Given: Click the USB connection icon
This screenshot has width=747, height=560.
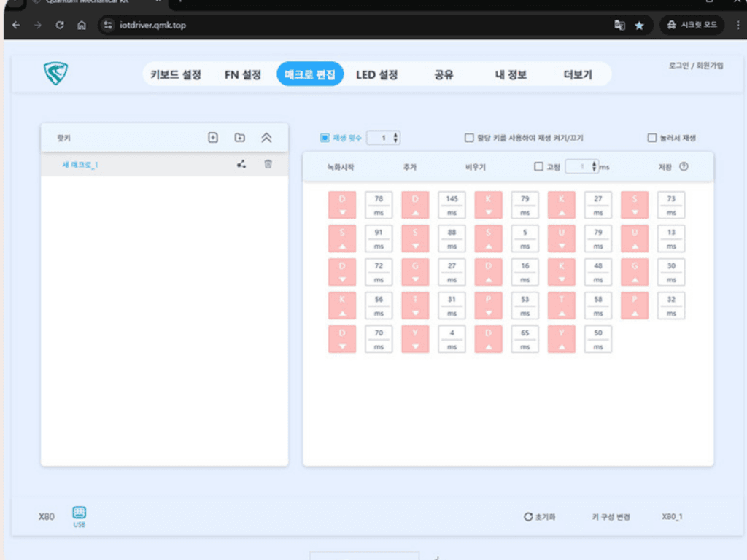Looking at the screenshot, I should click(x=79, y=513).
